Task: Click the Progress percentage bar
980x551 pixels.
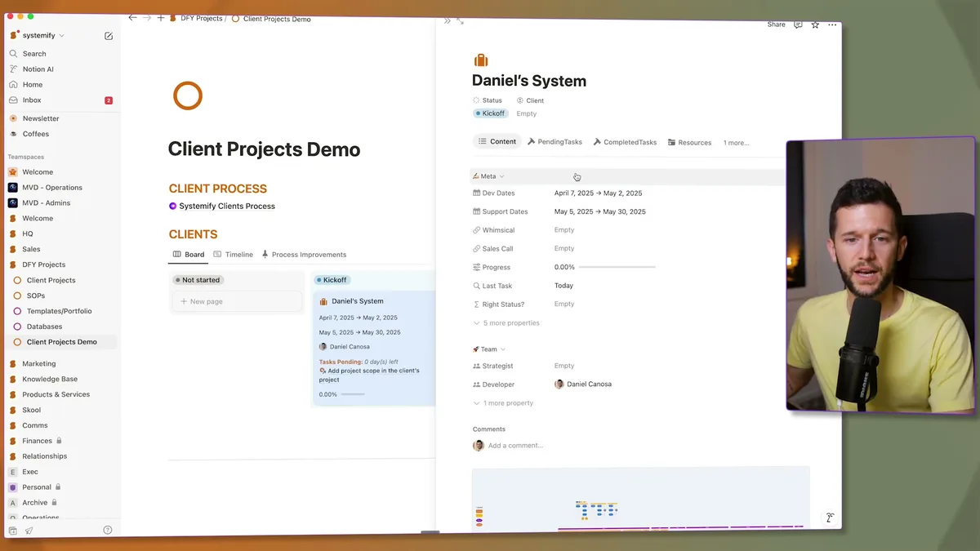Action: point(604,267)
